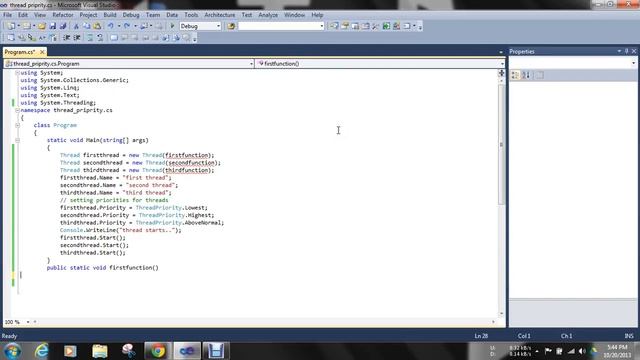Click the New Project toolbar icon

pos(11,26)
